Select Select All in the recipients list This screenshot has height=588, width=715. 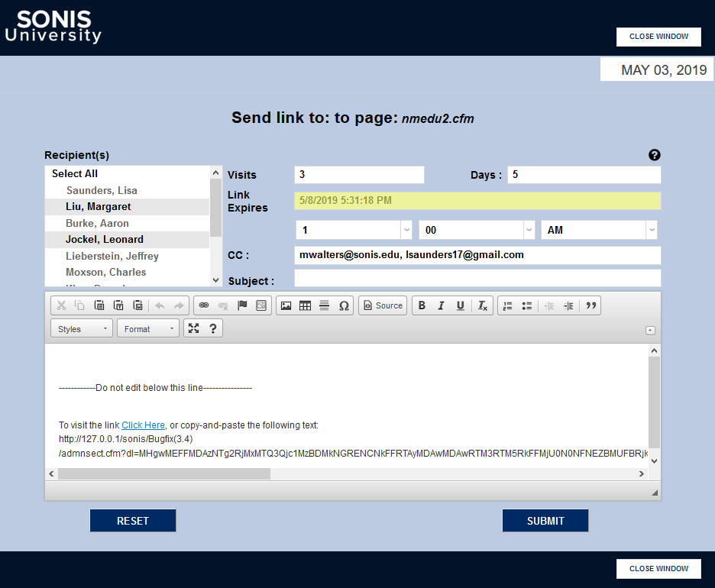75,174
